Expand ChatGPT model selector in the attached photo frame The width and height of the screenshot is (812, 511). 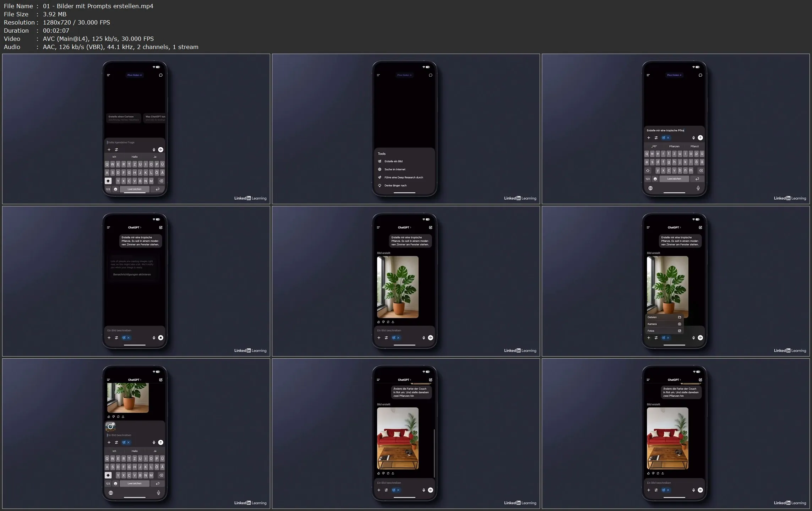point(135,380)
